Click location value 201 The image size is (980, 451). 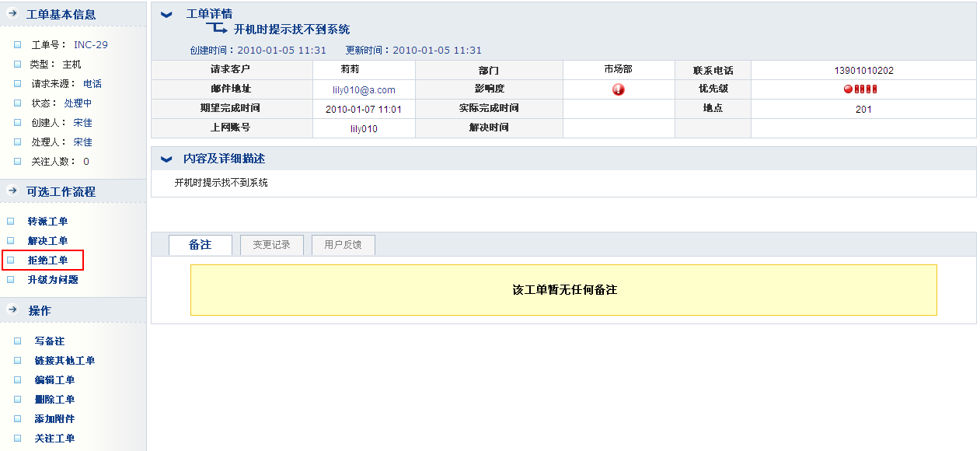[x=863, y=110]
